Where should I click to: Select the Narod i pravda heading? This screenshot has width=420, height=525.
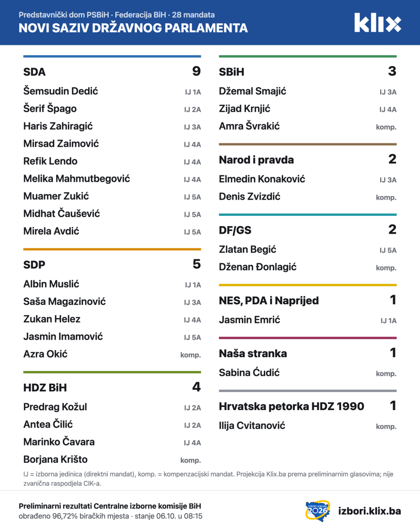[x=256, y=160]
